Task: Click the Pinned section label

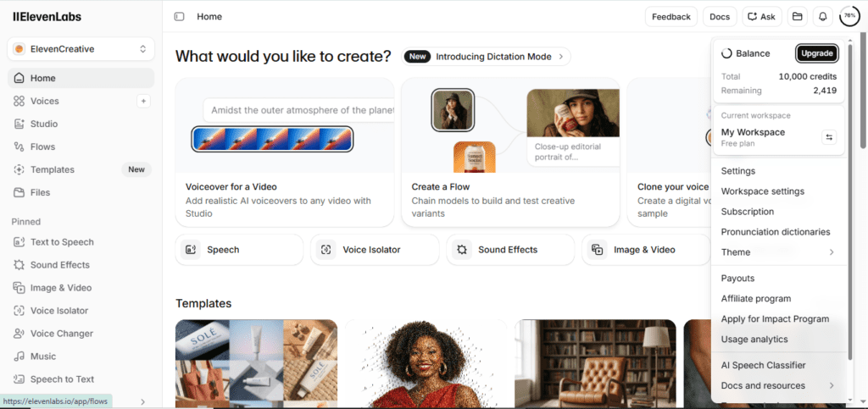Action: click(x=26, y=222)
